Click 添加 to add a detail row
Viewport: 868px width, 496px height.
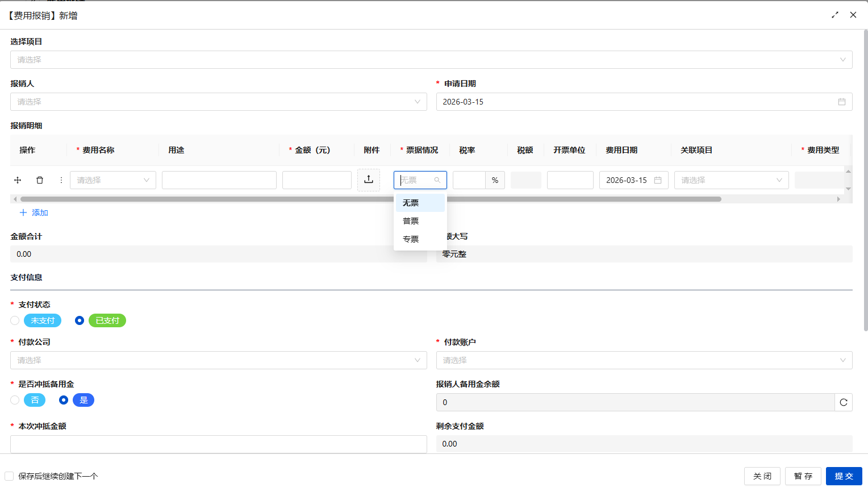[34, 212]
